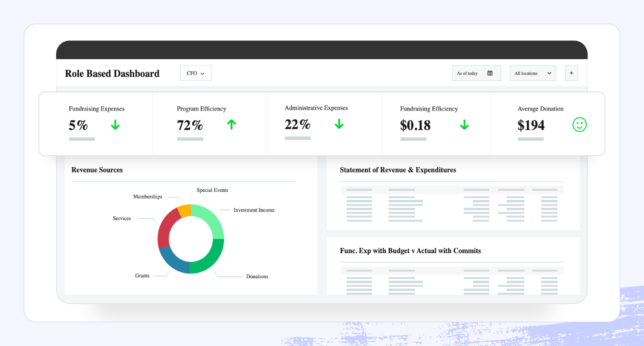This screenshot has height=346, width=644.
Task: Click the Special Events chart label
Action: coord(212,190)
